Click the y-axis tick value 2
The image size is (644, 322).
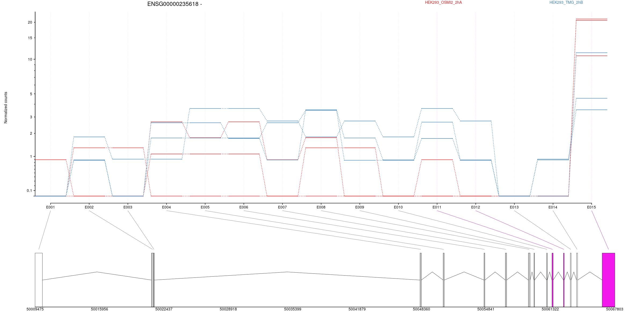point(31,133)
